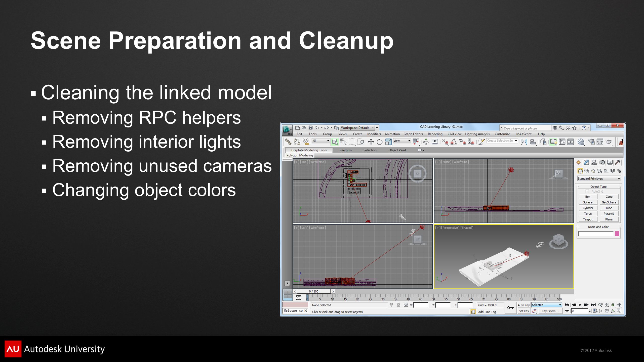Click the Zoom Extents All icon
This screenshot has height=362, width=644.
(x=619, y=305)
